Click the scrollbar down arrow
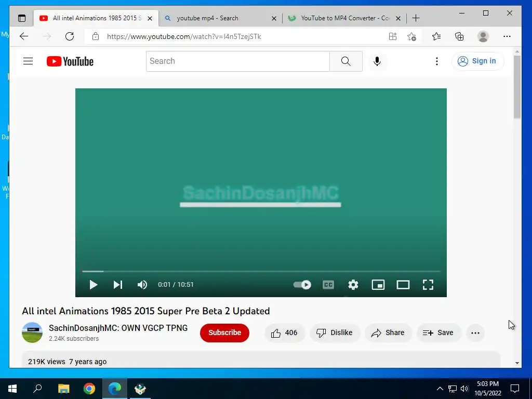 [x=517, y=363]
